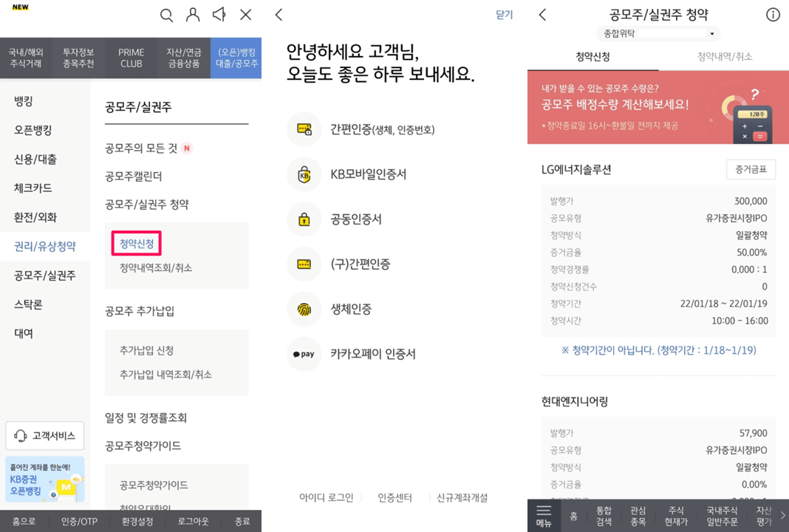Switch to the 투자정보 종목추천 tab
The image size is (789, 532).
click(x=78, y=58)
